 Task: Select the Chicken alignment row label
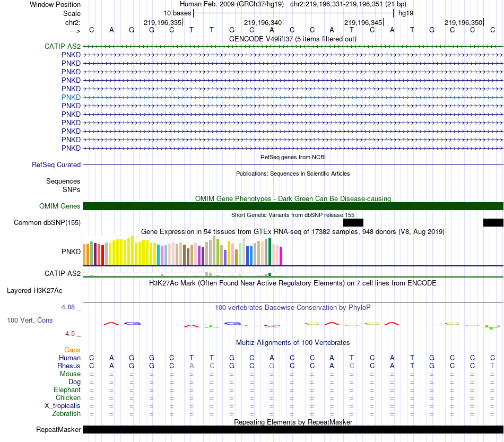68,397
